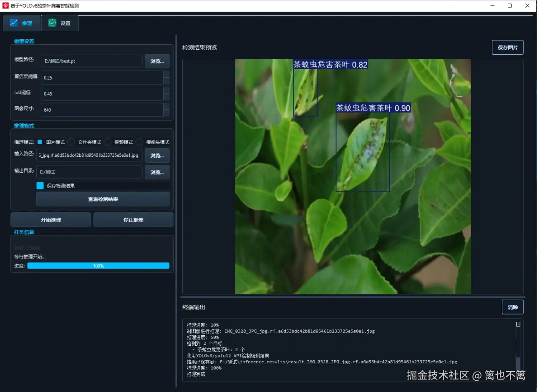Click the detection box labeled 0.90
The width and height of the screenshot is (537, 392).
tap(363, 152)
